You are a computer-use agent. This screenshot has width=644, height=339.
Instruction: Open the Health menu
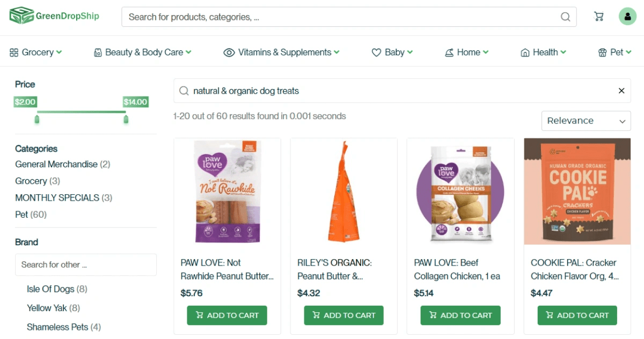coord(543,52)
